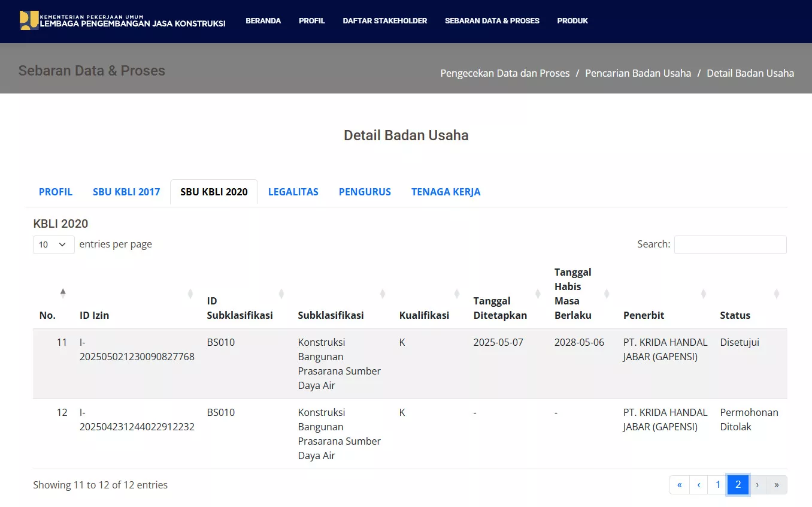812x507 pixels.
Task: Click Penerbit PT. KRIDA HANDAL in row 12
Action: (665, 420)
